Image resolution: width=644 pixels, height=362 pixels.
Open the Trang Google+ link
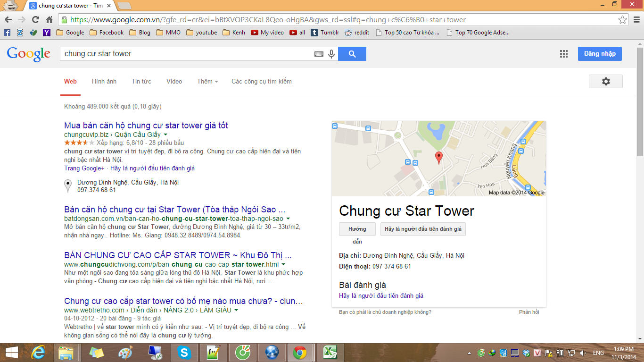tap(84, 168)
